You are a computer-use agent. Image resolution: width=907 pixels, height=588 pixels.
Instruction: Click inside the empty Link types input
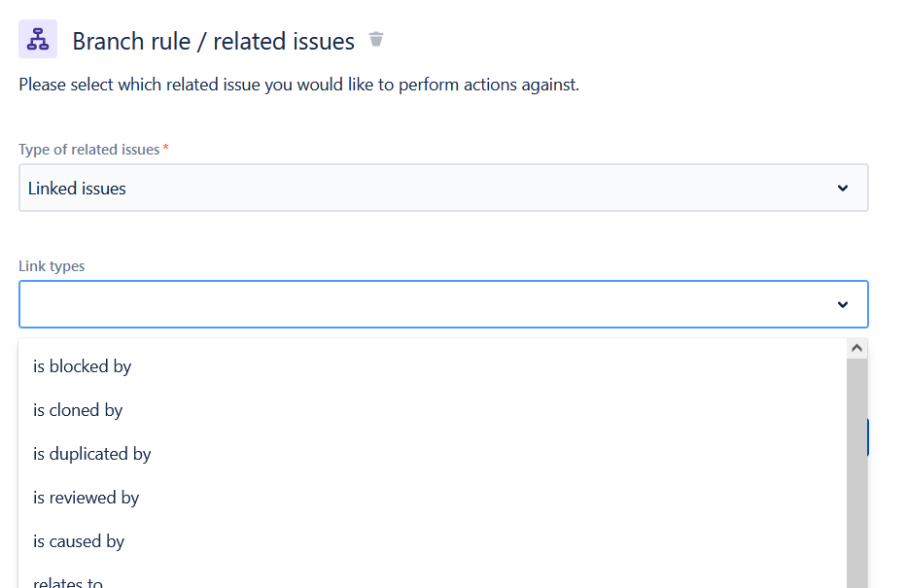pos(389,303)
